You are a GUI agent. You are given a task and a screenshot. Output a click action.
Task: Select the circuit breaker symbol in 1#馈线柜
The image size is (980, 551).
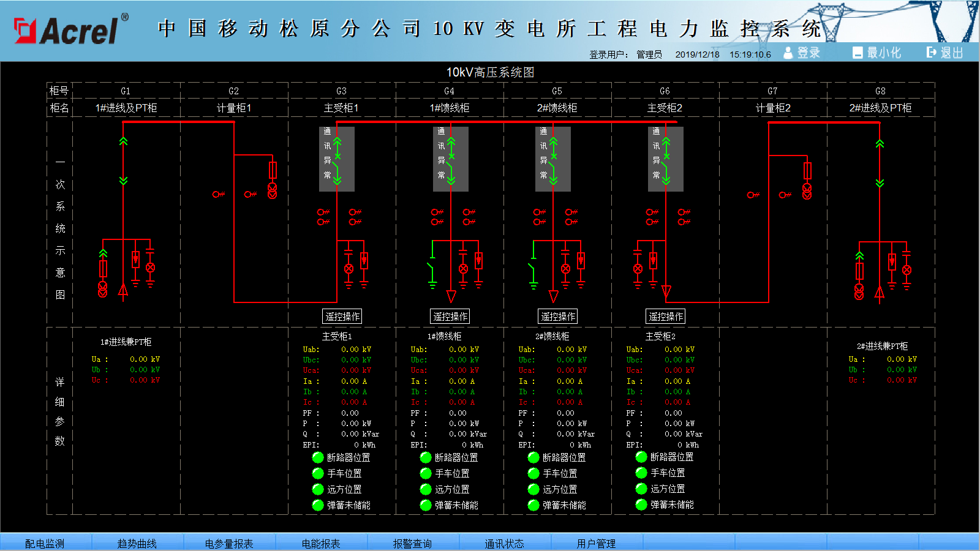click(x=451, y=160)
